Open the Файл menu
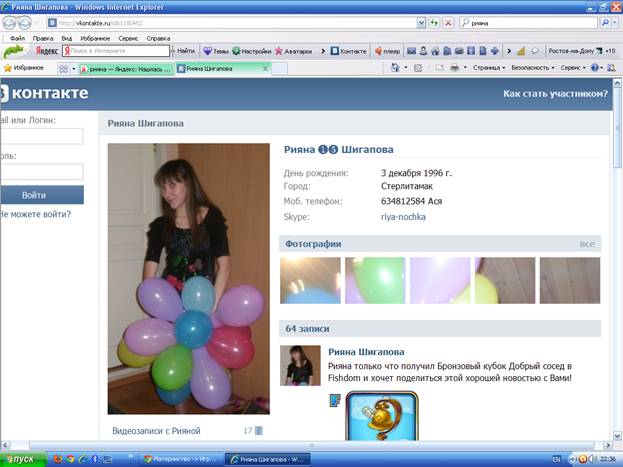The image size is (623, 467). tap(17, 39)
